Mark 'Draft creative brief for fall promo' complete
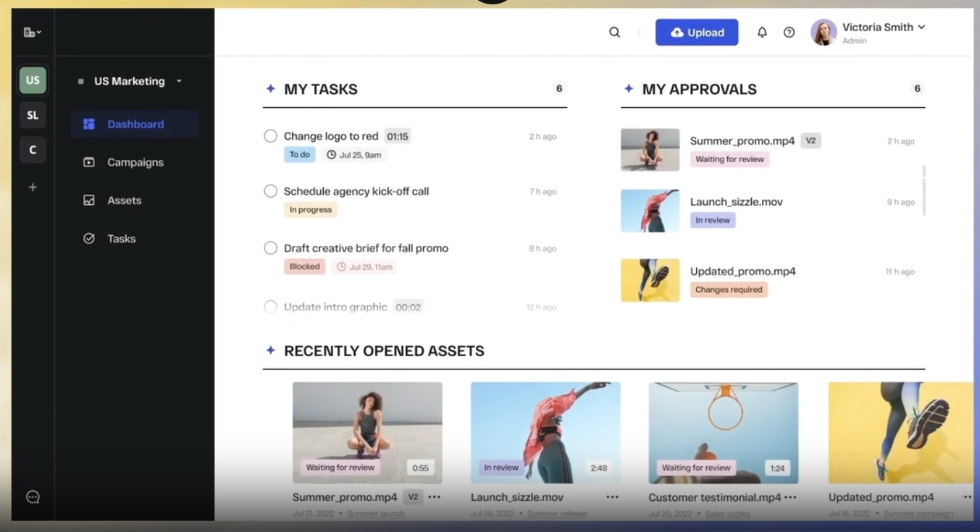The image size is (980, 532). (270, 248)
